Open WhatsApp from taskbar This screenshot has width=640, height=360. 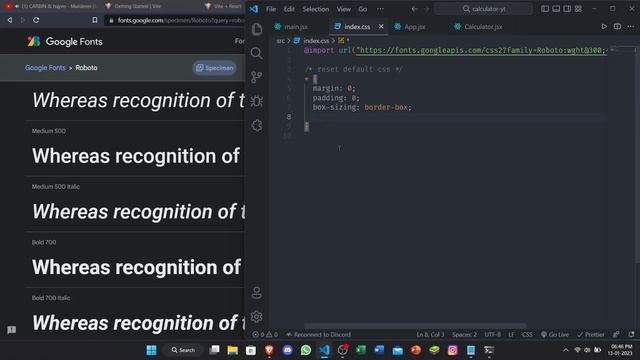pos(306,350)
